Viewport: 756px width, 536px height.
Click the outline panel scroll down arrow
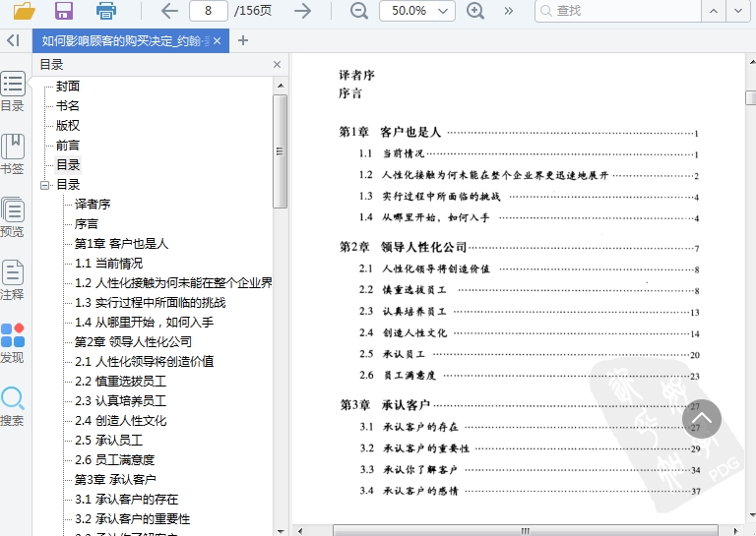[x=281, y=531]
